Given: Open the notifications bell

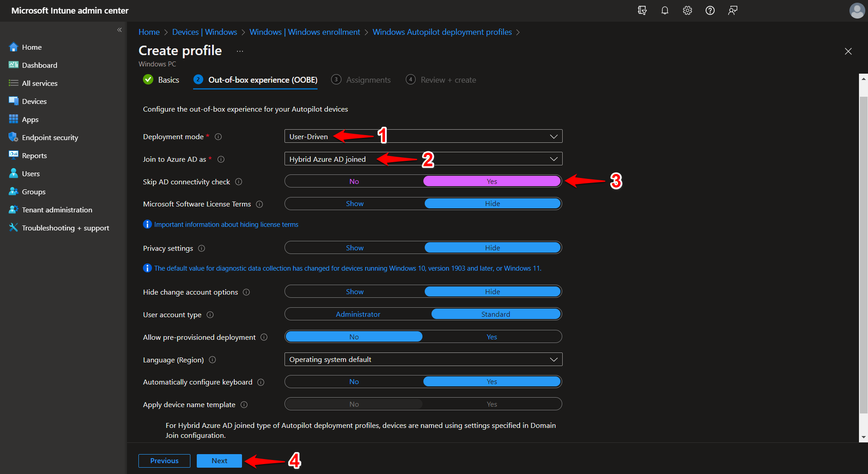Looking at the screenshot, I should (665, 10).
